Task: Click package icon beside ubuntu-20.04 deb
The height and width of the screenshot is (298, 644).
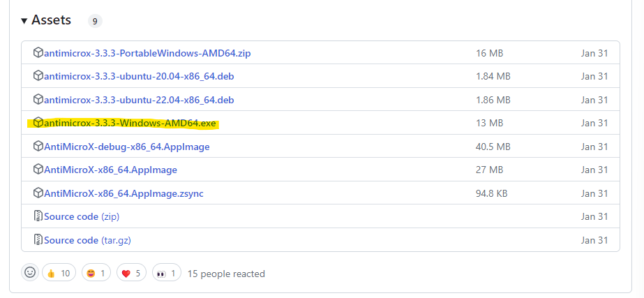Action: [x=38, y=76]
